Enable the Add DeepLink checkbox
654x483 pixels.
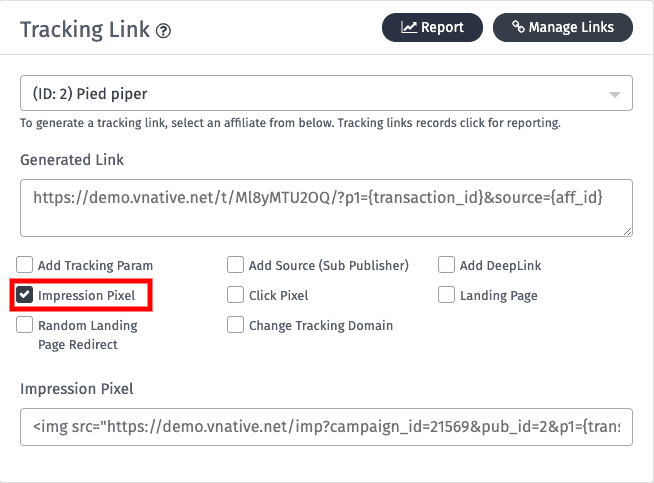click(447, 266)
